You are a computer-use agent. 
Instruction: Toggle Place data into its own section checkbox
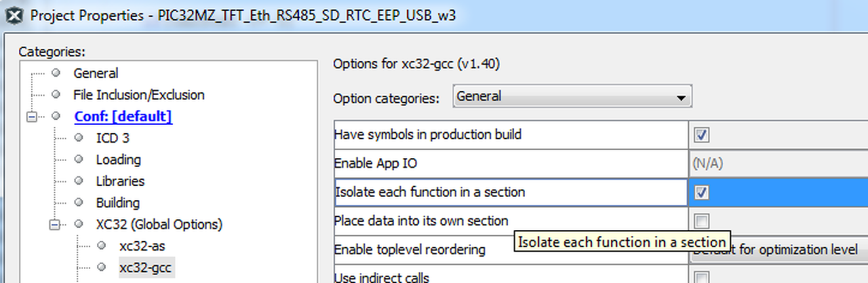coord(702,221)
